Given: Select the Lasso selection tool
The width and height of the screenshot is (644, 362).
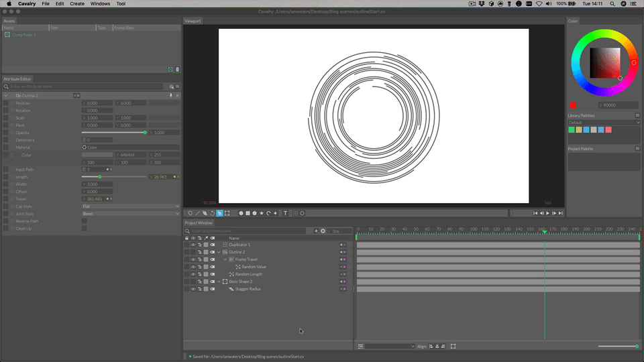Looking at the screenshot, I should [190, 213].
